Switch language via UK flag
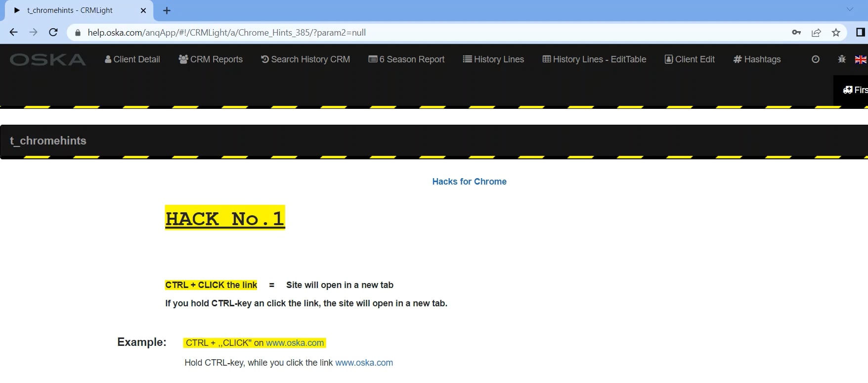 [x=861, y=59]
